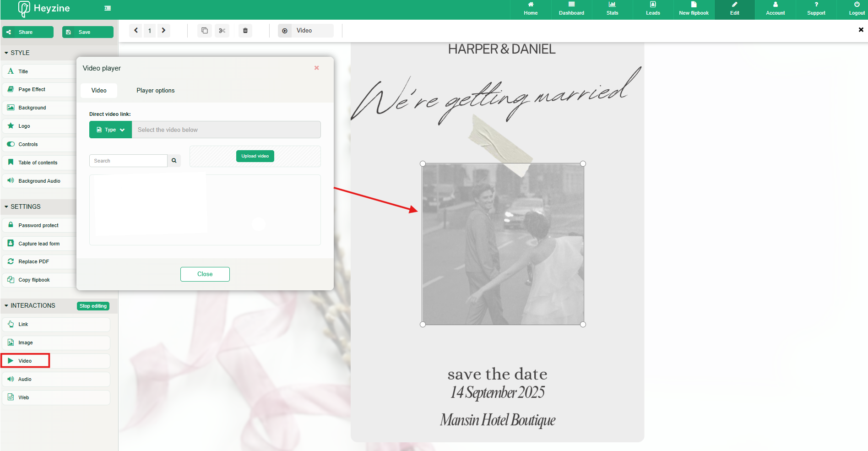The image size is (868, 451).
Task: Collapse the STYLE section
Action: coord(17,53)
